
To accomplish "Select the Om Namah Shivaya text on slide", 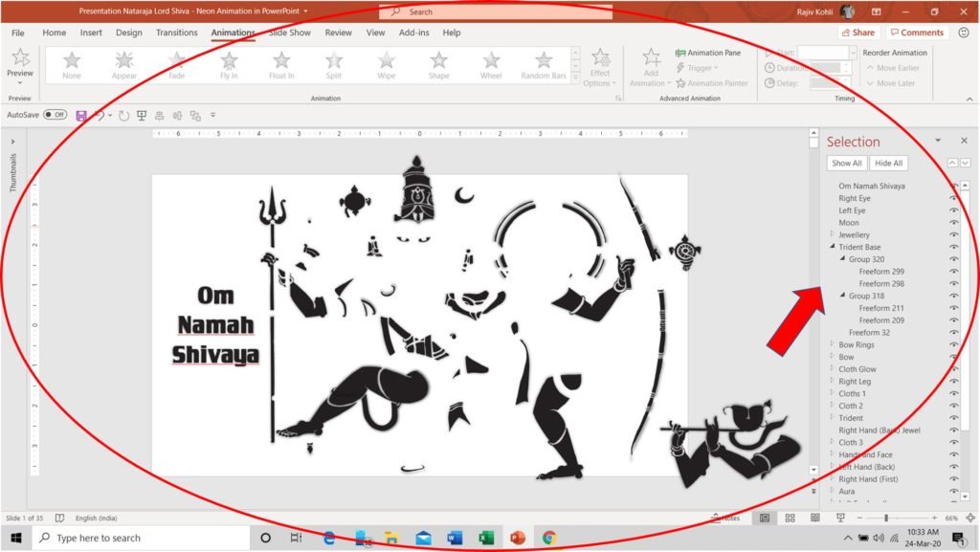I will pyautogui.click(x=215, y=324).
